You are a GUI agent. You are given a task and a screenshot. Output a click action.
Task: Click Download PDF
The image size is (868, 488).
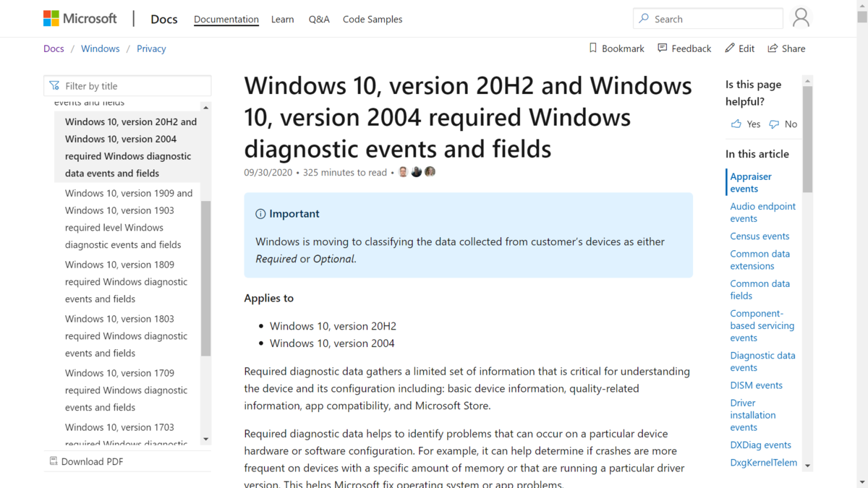point(85,461)
